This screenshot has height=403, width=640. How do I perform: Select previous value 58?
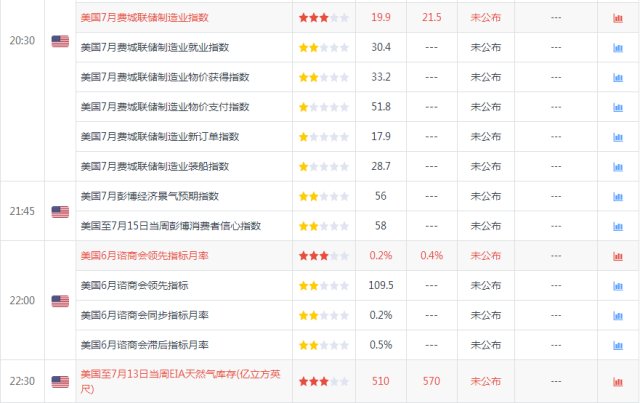point(381,226)
